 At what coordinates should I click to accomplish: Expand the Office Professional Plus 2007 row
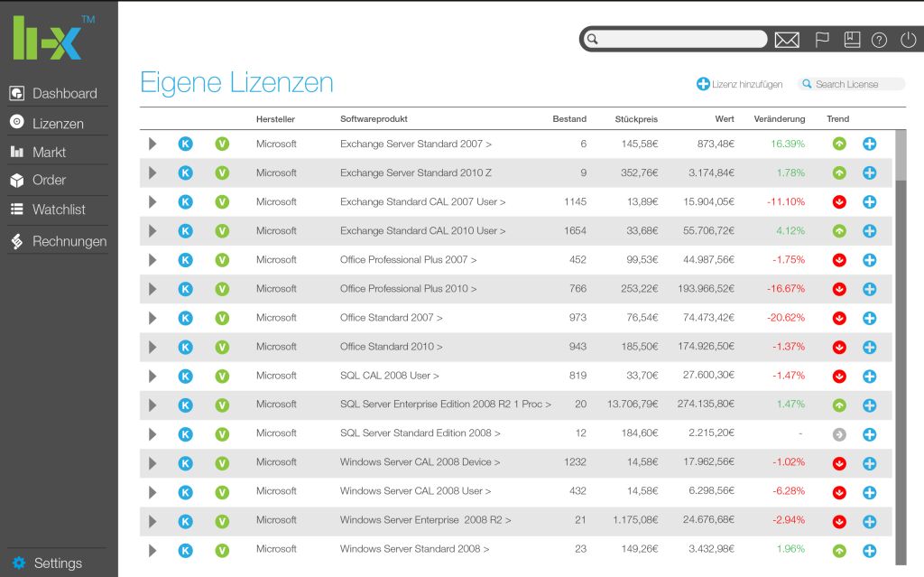tap(152, 259)
